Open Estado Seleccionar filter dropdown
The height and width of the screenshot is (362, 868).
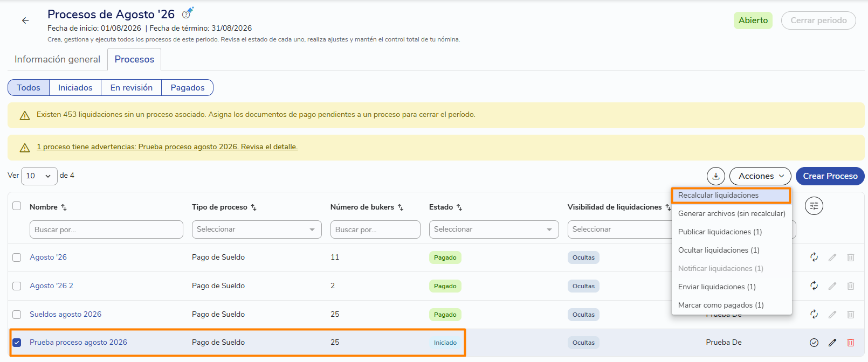click(x=494, y=229)
